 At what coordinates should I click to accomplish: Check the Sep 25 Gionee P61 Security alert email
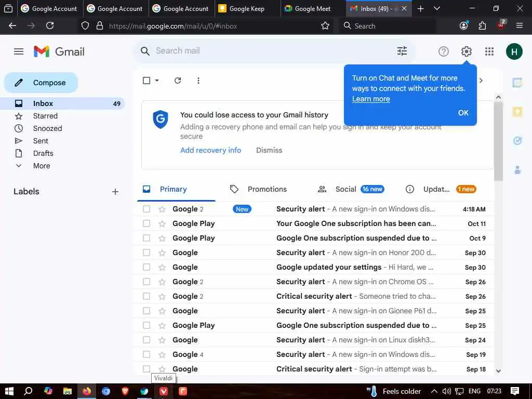pos(146,311)
